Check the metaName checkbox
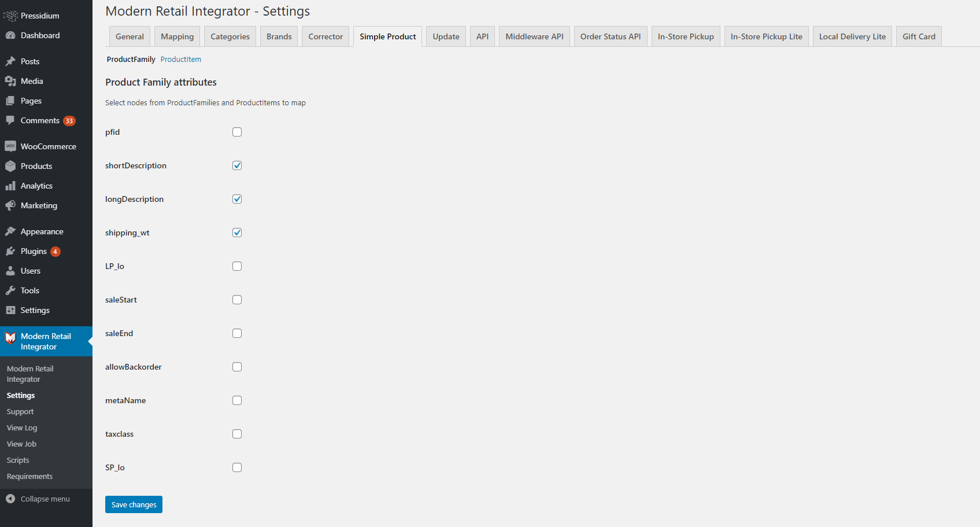The image size is (980, 527). tap(237, 400)
